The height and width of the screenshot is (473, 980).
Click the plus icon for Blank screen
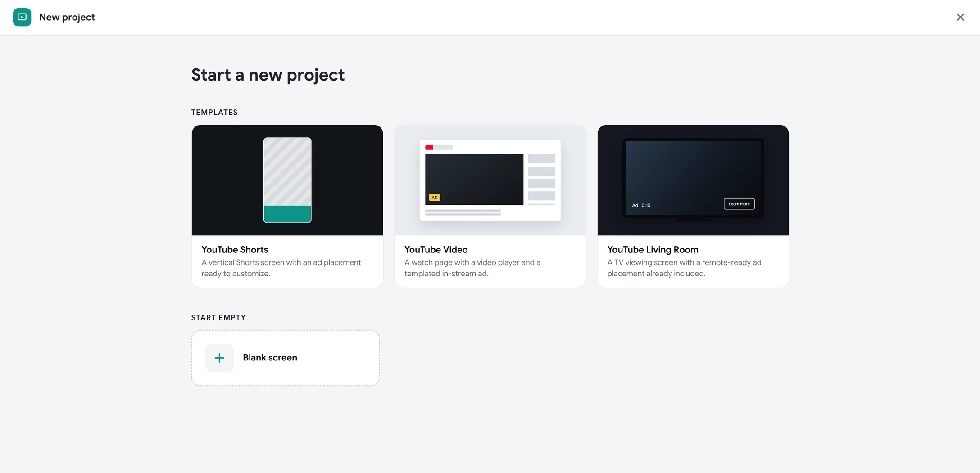(x=219, y=358)
